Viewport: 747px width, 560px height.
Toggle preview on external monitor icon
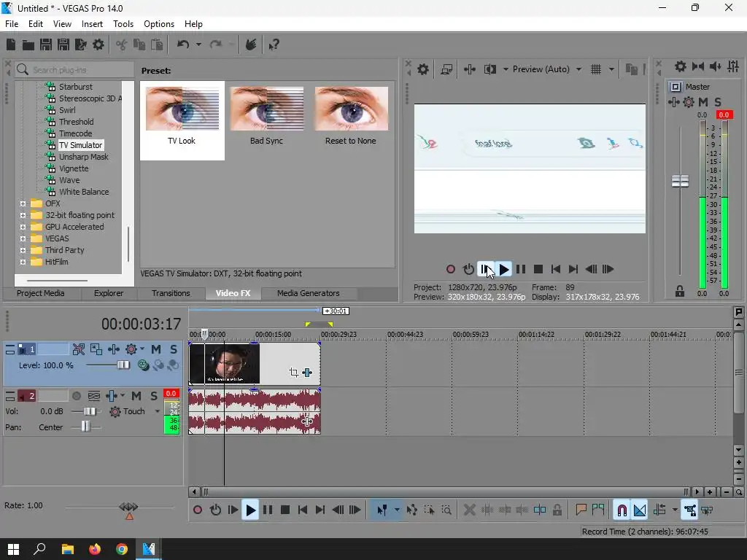point(446,69)
